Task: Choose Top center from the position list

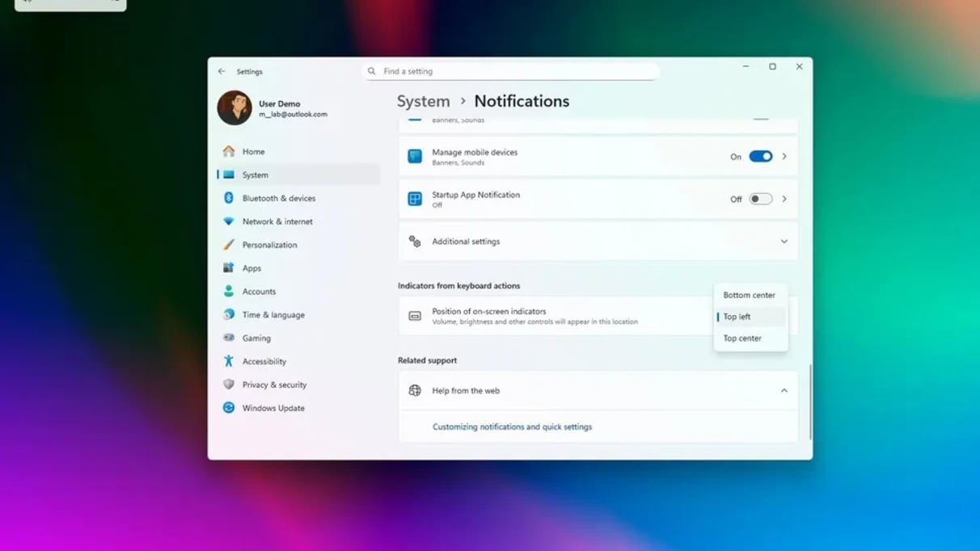Action: click(742, 339)
